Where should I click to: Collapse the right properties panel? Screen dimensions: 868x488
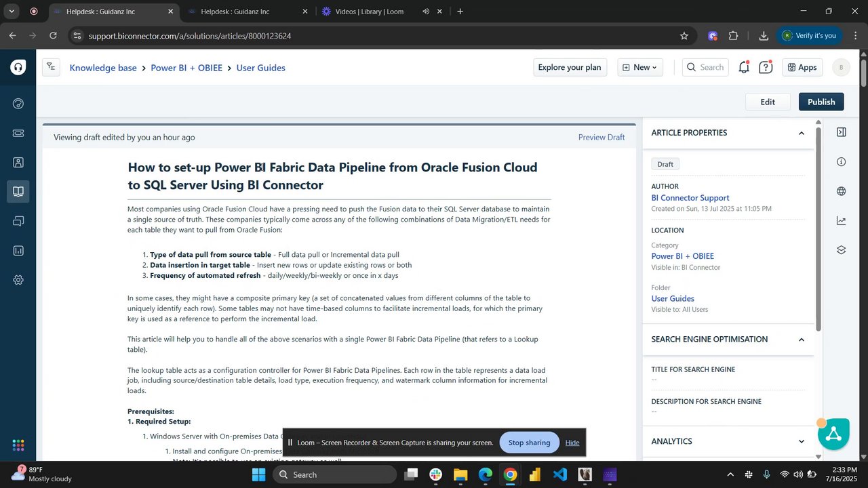click(x=842, y=132)
